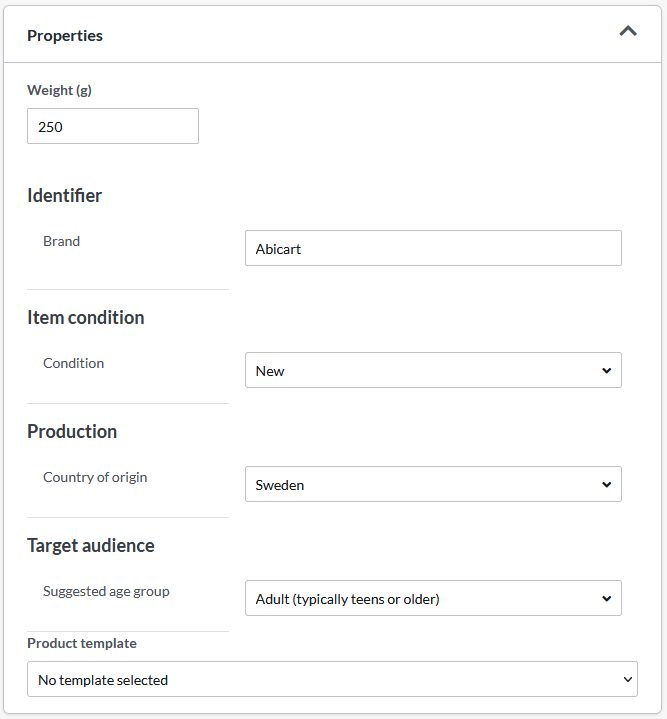Click the Product template label
Screen dimensions: 667x719
click(82, 643)
